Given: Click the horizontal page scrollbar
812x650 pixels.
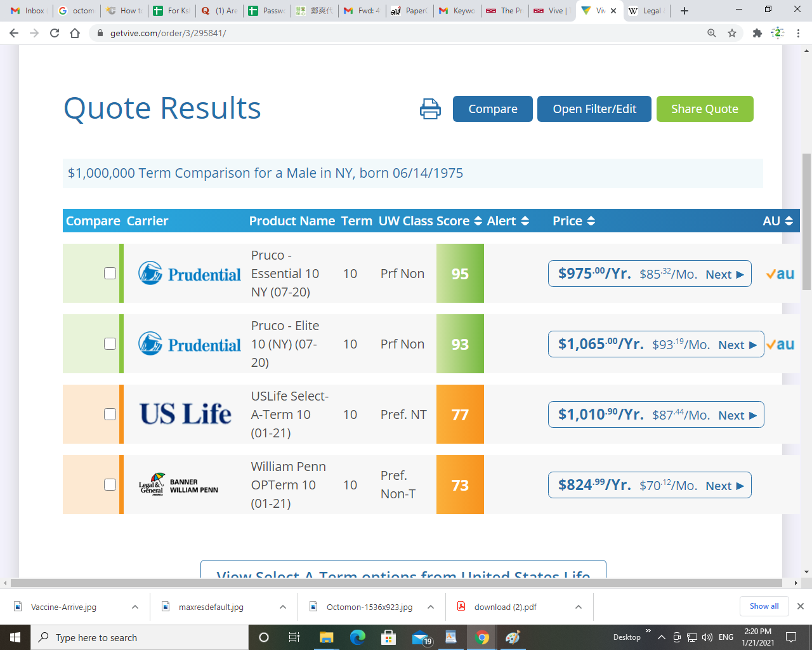Looking at the screenshot, I should 396,582.
